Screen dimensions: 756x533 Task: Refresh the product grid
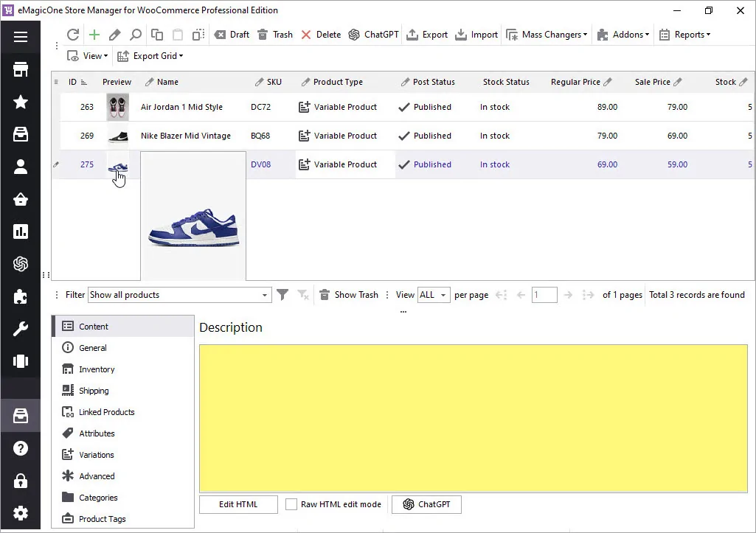point(72,34)
